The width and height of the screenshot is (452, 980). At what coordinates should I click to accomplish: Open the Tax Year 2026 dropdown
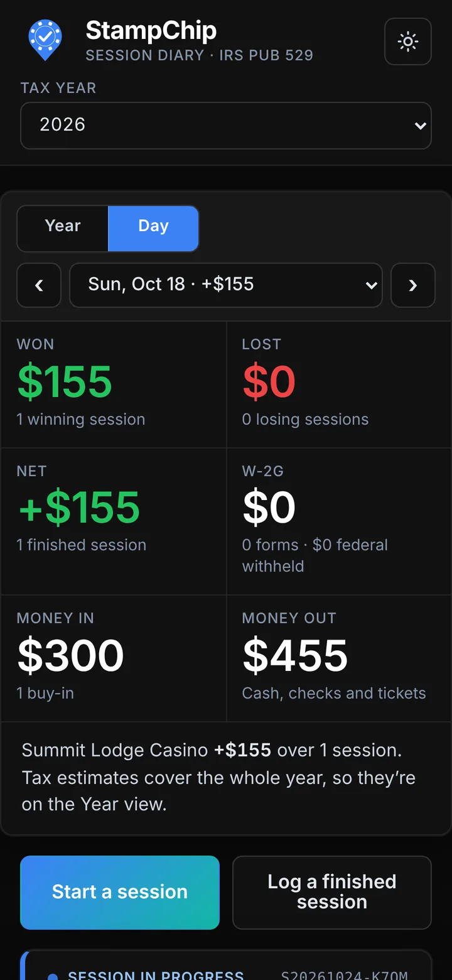point(226,125)
